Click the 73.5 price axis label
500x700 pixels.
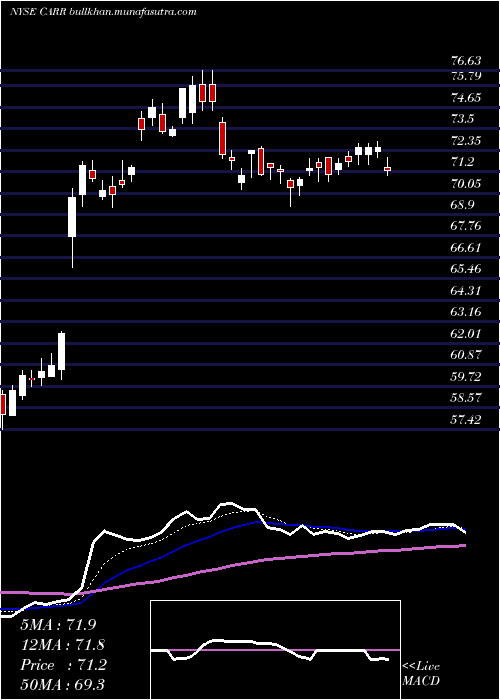pos(462,119)
